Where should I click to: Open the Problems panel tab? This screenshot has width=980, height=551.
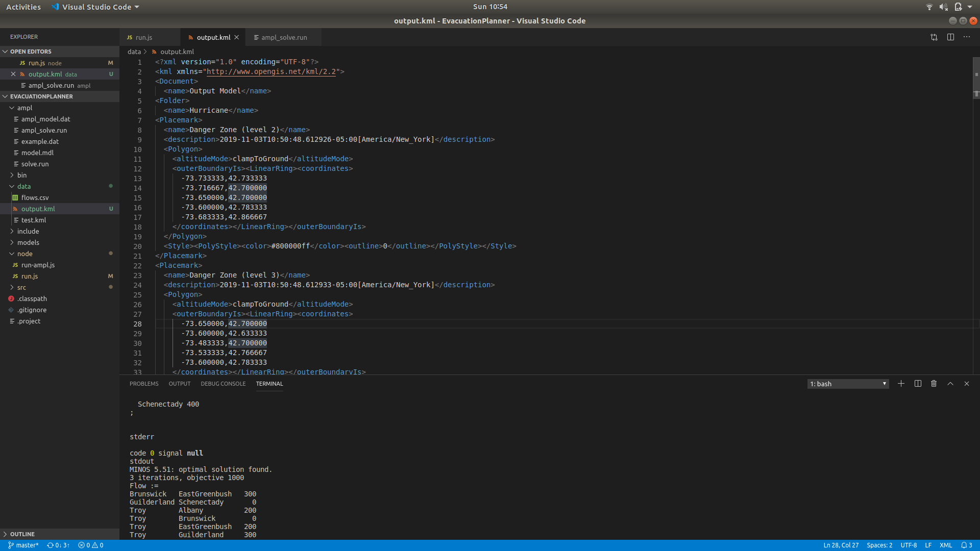(x=144, y=384)
